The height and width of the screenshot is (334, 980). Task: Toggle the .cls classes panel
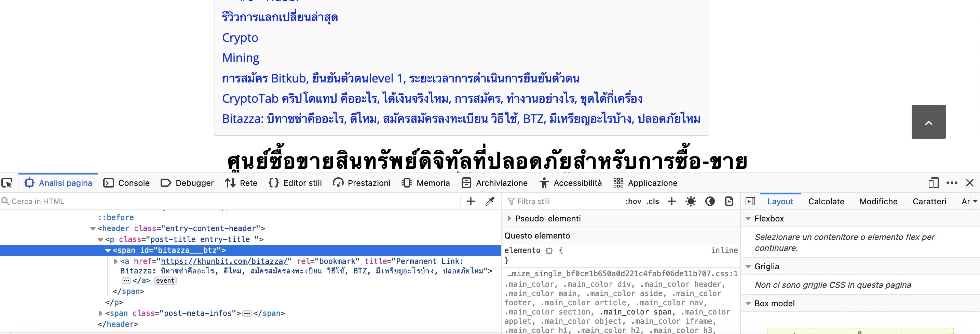point(653,202)
